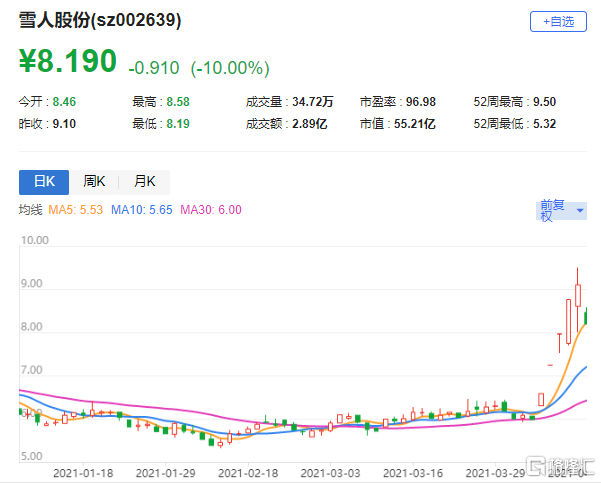Click the MA30: 6.00 indicator label
The width and height of the screenshot is (601, 483).
pos(211,210)
